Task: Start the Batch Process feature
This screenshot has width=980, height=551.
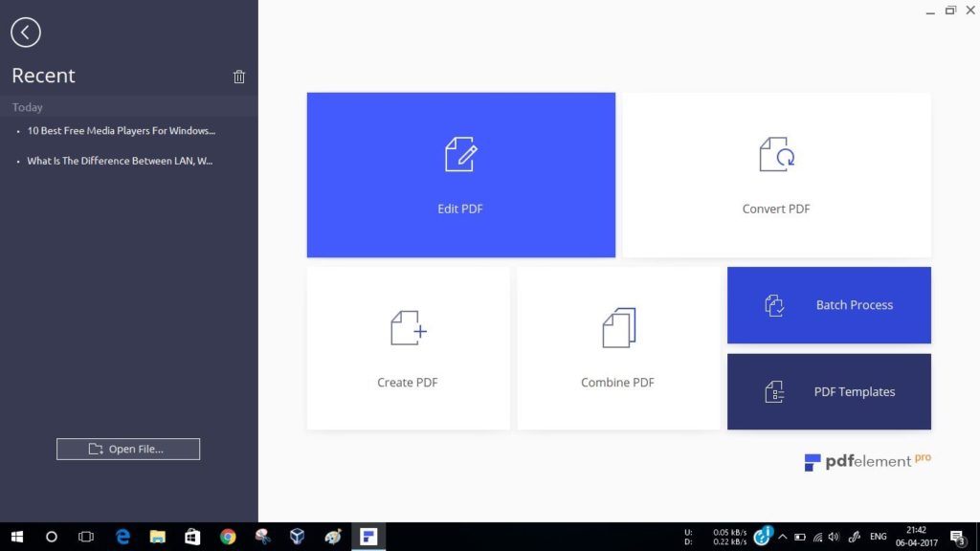Action: point(829,304)
